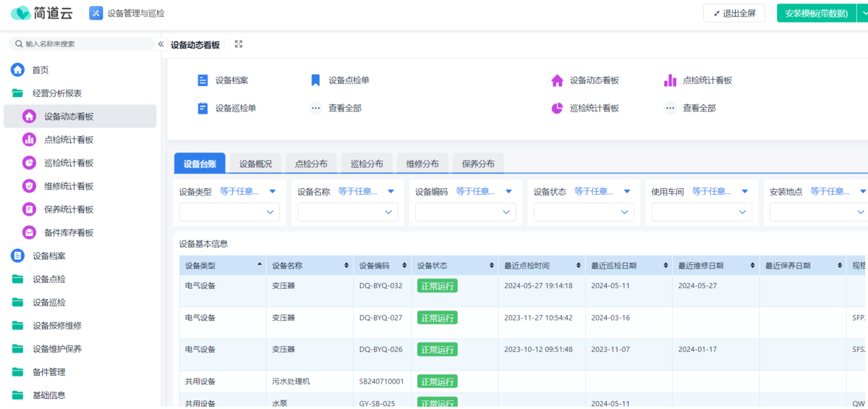Sort by 最近点检时间 column arrows
Image resolution: width=868 pixels, height=409 pixels.
coord(579,266)
